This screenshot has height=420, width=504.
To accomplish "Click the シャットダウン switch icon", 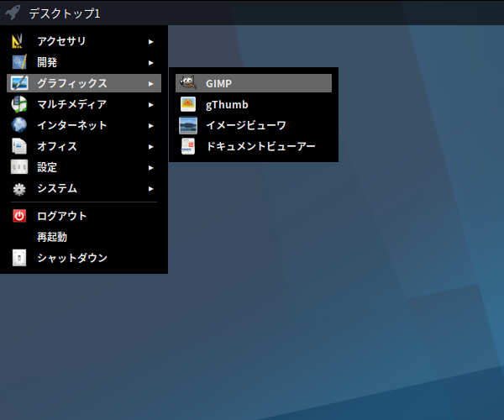I will point(19,258).
